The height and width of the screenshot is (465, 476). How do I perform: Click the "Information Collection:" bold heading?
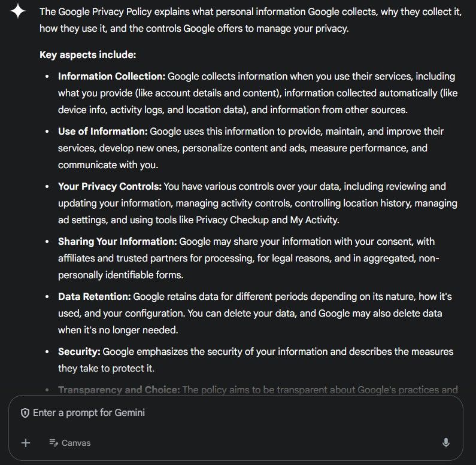click(111, 77)
